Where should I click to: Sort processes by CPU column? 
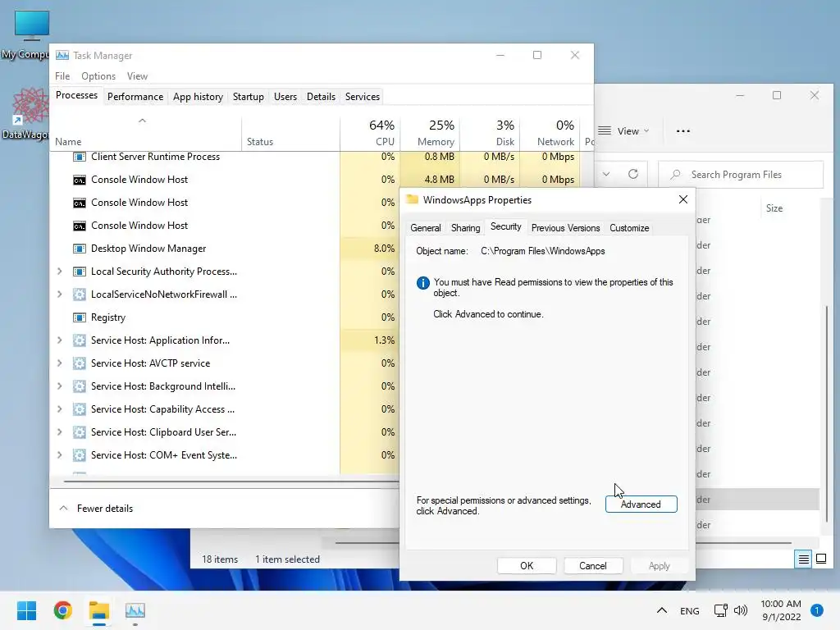pos(370,133)
